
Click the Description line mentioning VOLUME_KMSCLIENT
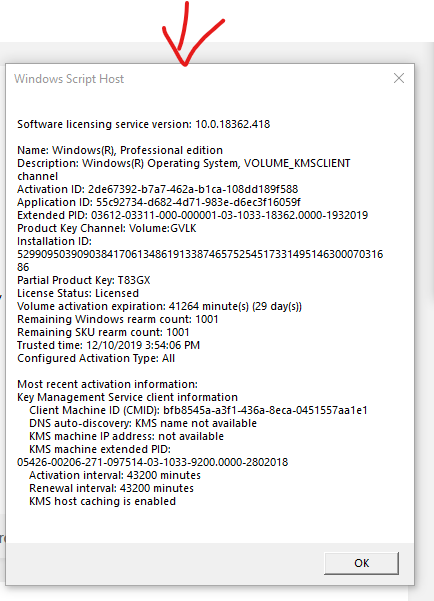tap(184, 169)
